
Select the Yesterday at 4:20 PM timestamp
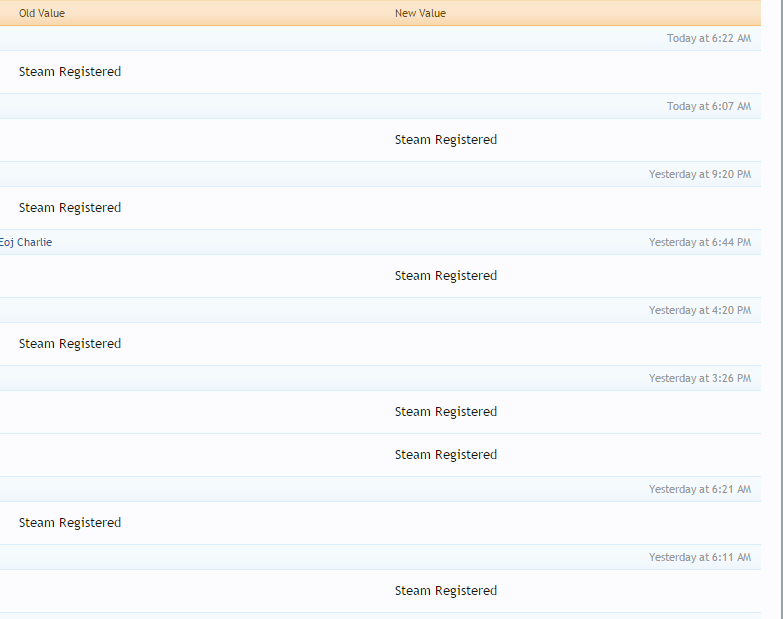point(700,310)
